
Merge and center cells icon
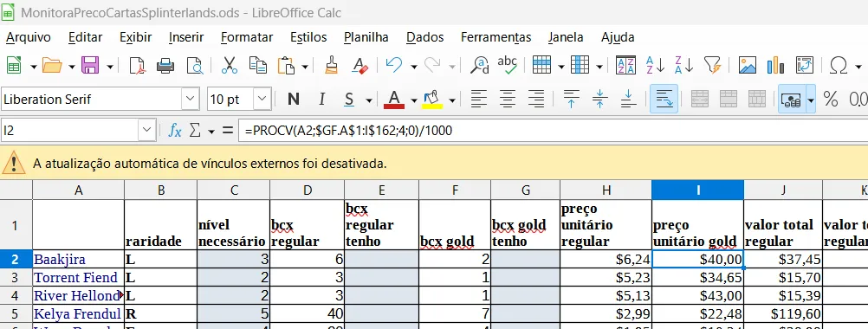[x=700, y=100]
